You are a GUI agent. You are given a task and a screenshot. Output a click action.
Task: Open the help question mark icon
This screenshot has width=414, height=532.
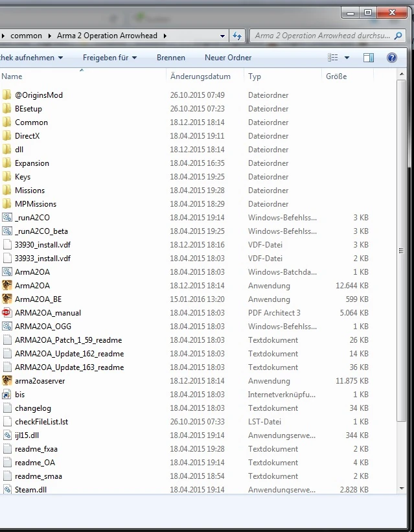point(391,58)
